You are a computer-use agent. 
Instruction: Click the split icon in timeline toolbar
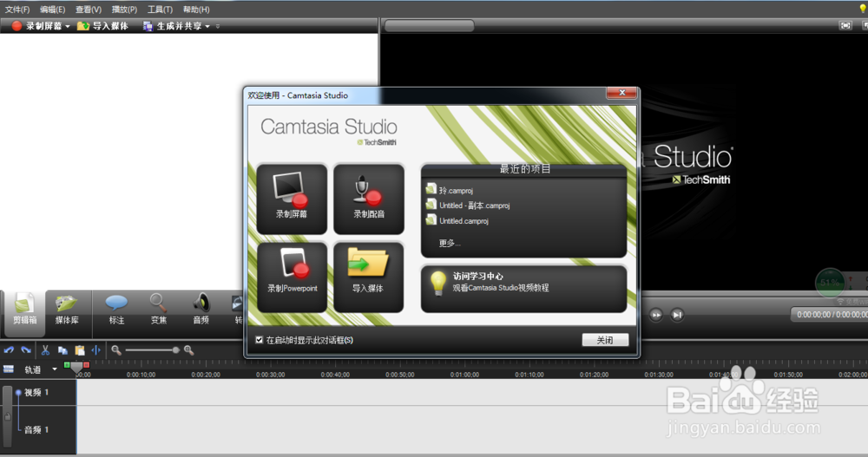pos(95,349)
